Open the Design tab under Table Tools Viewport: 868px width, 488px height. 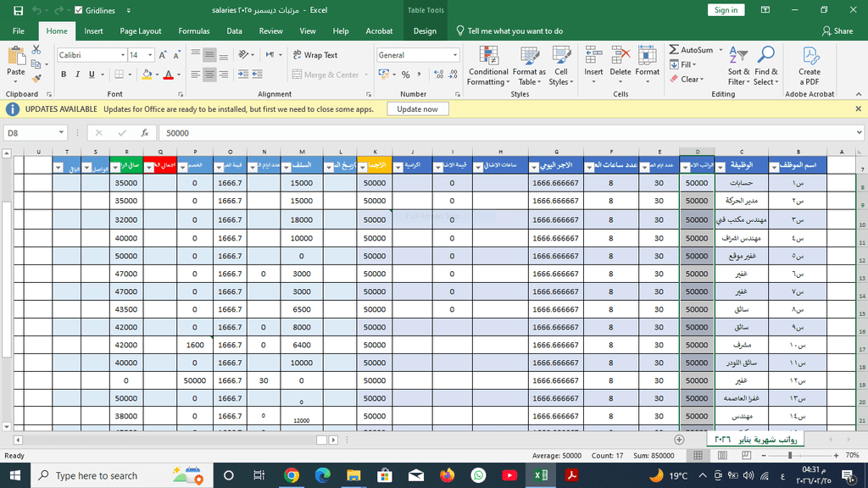pyautogui.click(x=425, y=31)
